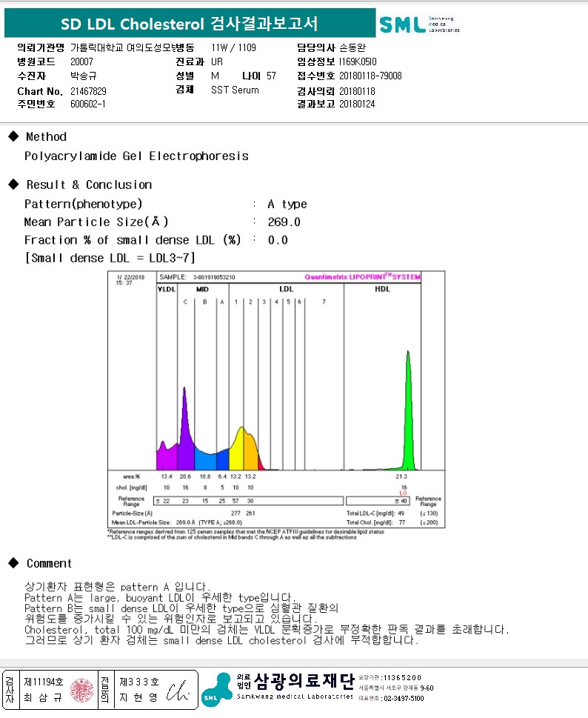Click the specialist number 제333호
The width and height of the screenshot is (588, 718).
(139, 682)
